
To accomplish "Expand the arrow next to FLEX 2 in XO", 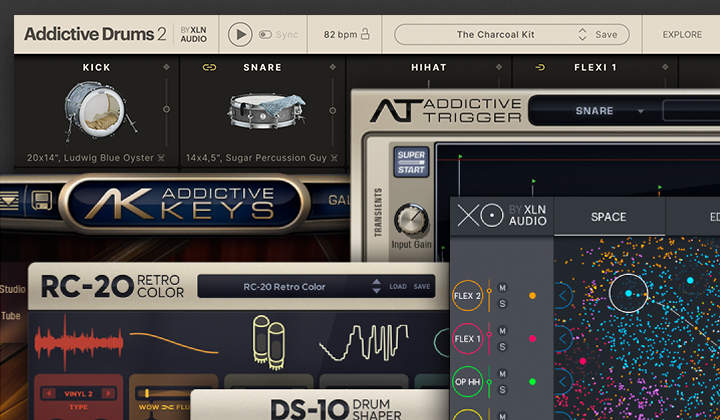I will [x=563, y=296].
